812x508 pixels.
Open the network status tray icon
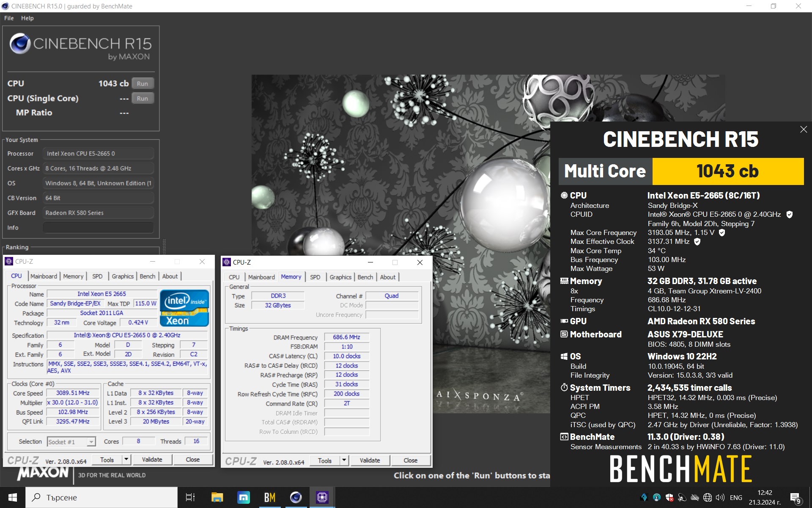[x=708, y=497]
